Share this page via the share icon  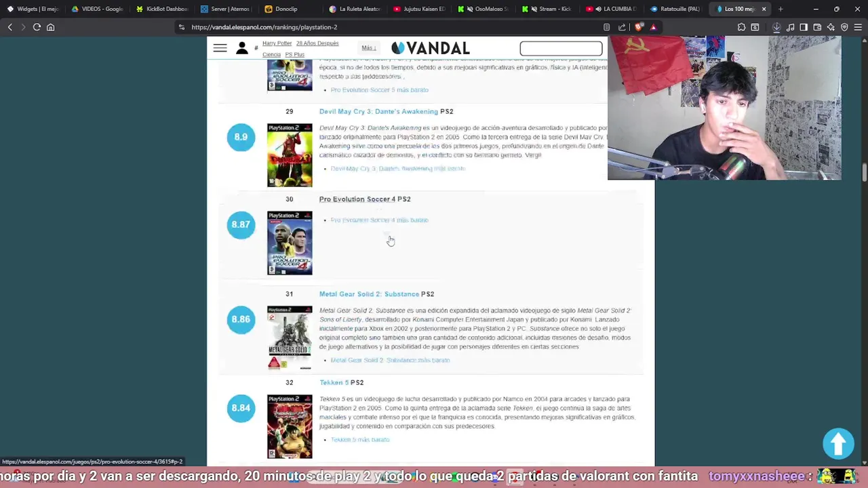622,27
